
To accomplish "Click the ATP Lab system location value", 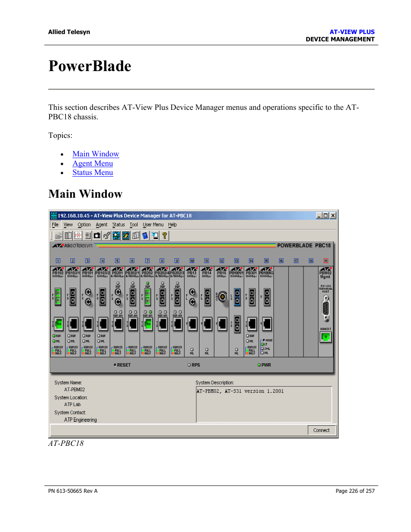I will point(72,405).
